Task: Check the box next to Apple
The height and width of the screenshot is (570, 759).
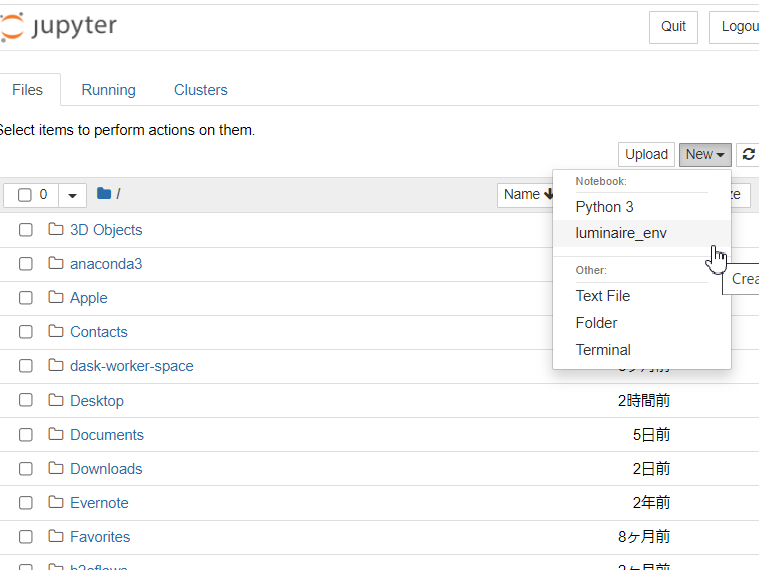Action: click(x=26, y=298)
